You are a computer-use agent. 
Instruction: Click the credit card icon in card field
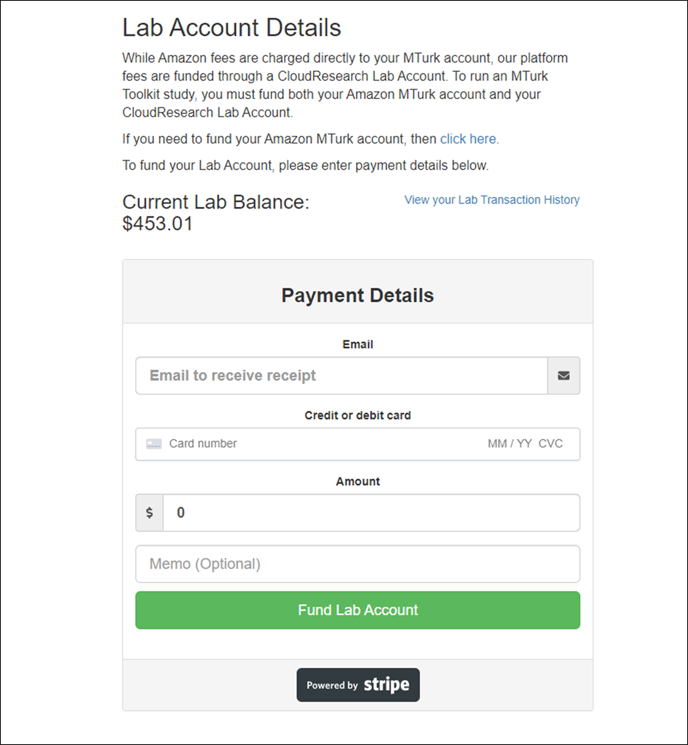coord(153,444)
